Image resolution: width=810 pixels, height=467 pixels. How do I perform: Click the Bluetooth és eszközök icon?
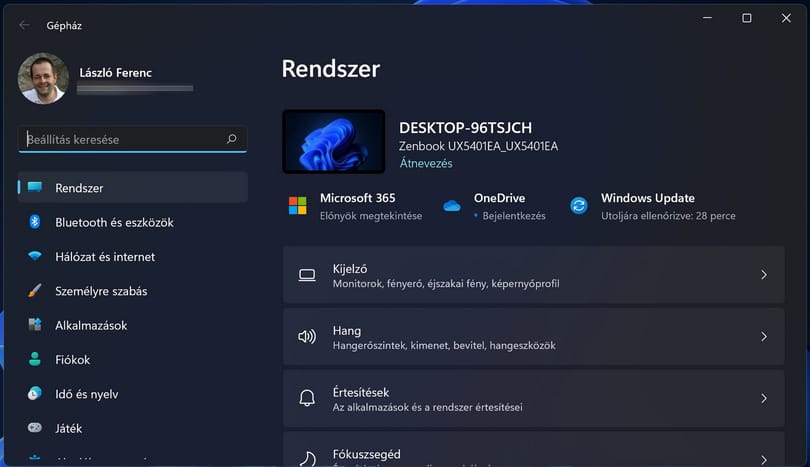(35, 222)
